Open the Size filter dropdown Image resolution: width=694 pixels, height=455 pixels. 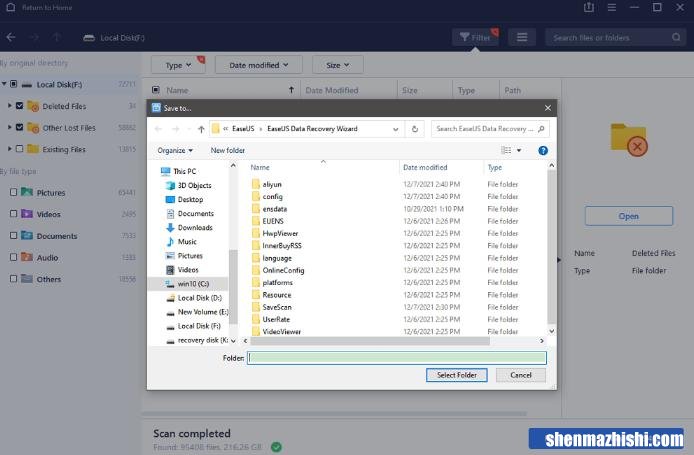coord(337,65)
